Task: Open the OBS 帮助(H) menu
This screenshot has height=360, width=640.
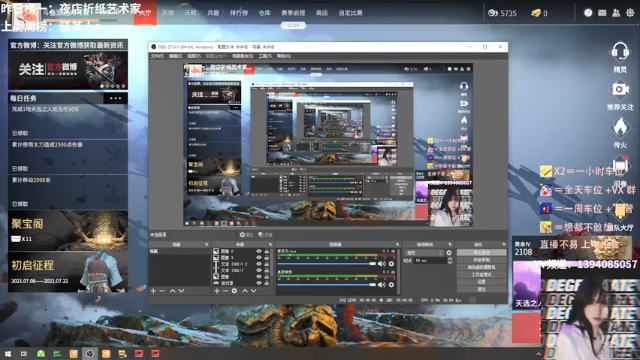Action: tap(284, 56)
